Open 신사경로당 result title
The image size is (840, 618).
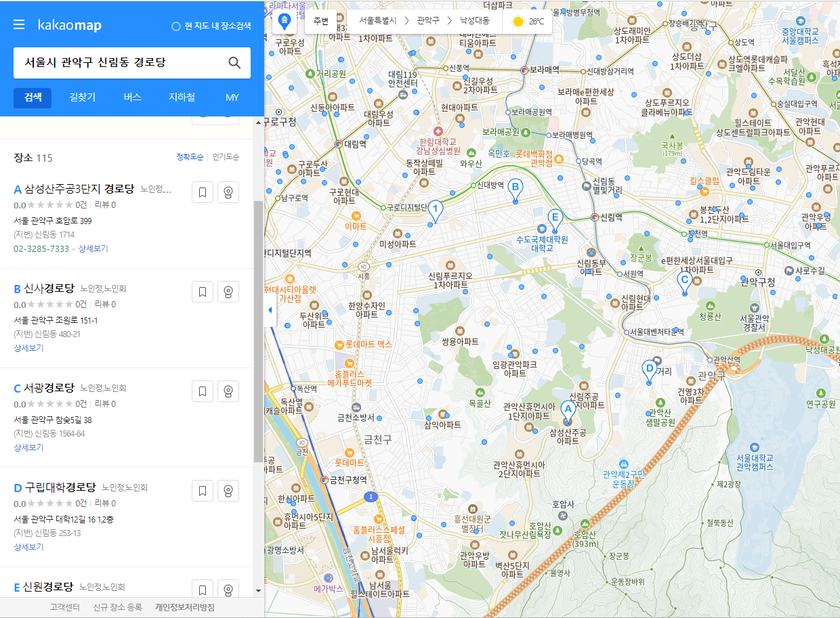coord(49,288)
